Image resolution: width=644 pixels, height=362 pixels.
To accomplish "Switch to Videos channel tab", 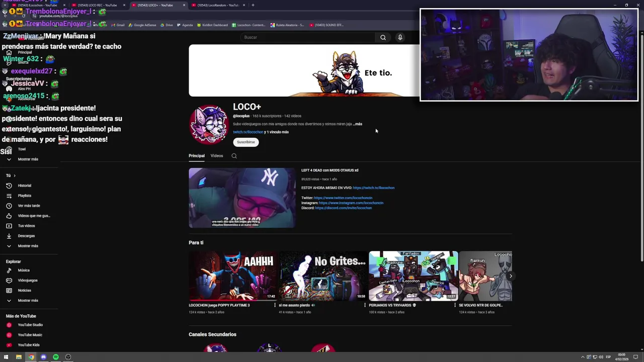I will click(217, 156).
